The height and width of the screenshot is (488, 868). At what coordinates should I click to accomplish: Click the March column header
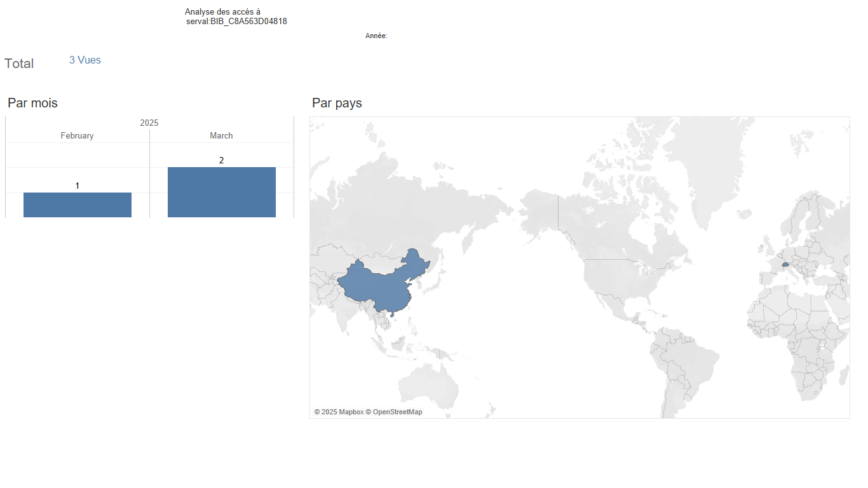coord(221,135)
